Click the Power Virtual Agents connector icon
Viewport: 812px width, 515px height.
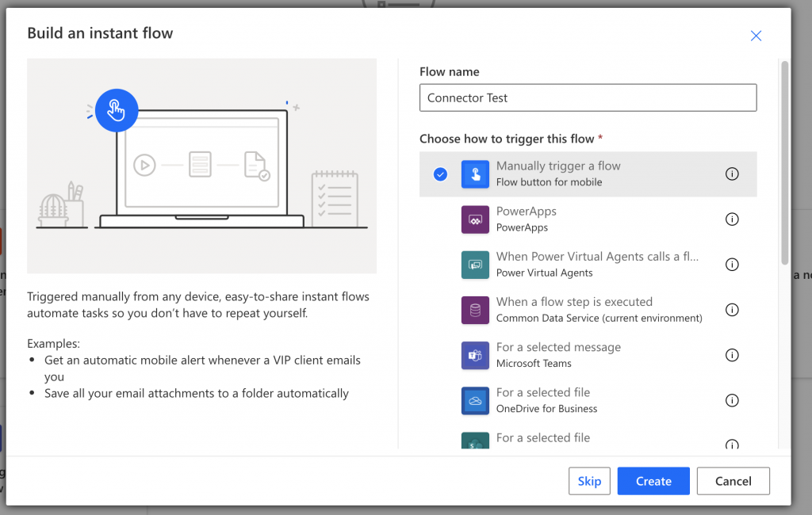coord(475,264)
